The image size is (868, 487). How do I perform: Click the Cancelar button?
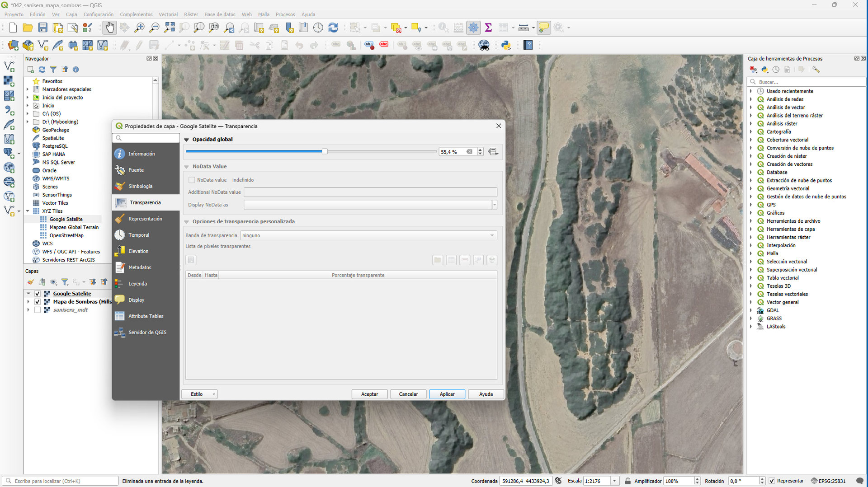(408, 394)
